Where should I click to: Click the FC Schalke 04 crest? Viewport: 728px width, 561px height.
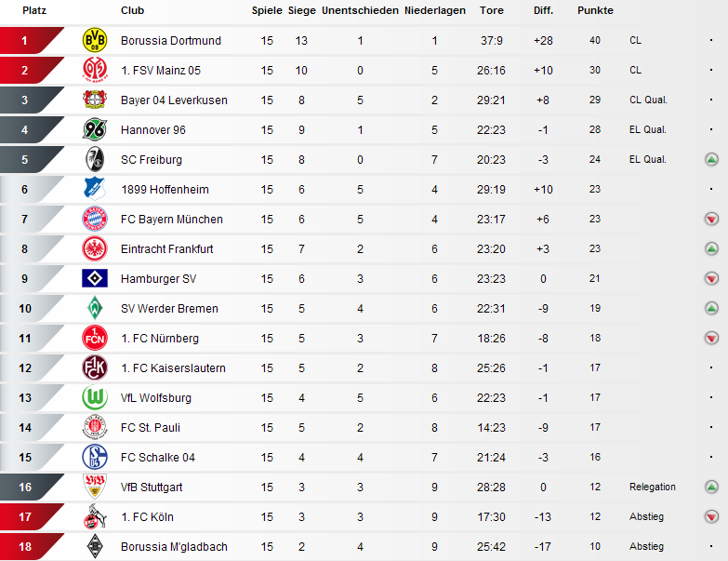(x=95, y=457)
